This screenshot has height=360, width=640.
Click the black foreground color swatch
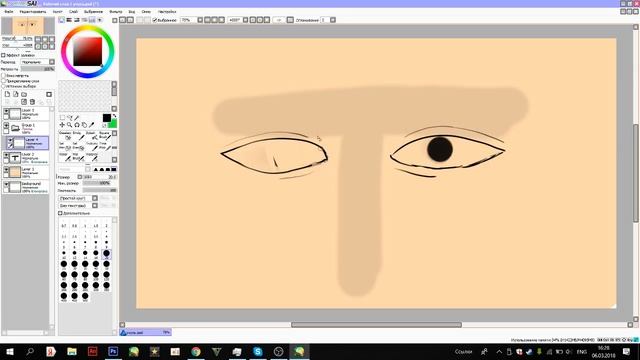tap(107, 118)
